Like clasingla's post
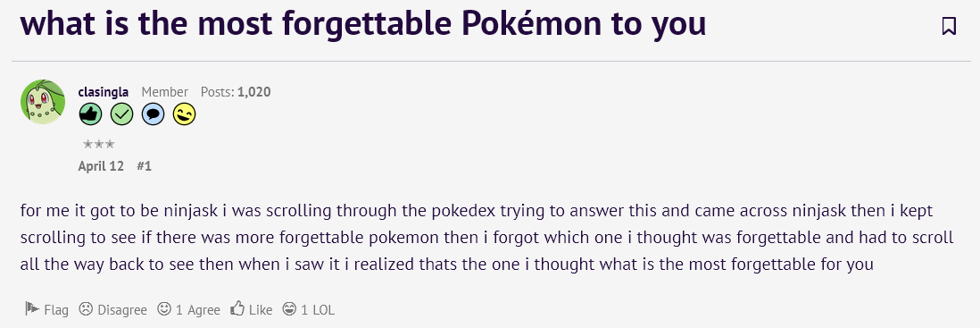 point(252,309)
